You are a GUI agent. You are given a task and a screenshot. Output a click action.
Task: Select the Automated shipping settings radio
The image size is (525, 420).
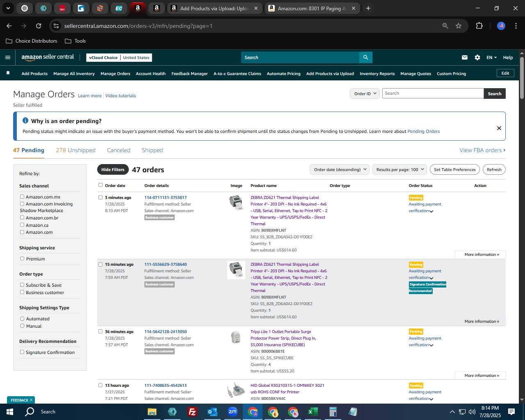[x=22, y=319]
